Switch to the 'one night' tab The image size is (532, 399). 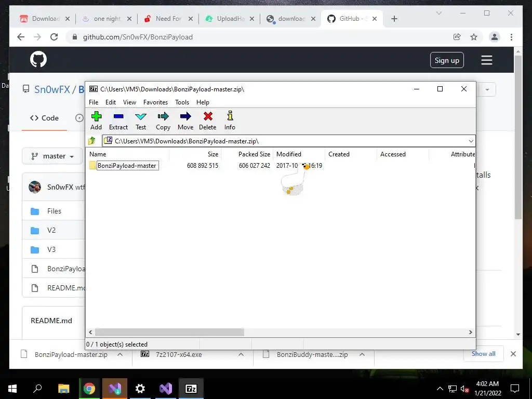point(107,19)
